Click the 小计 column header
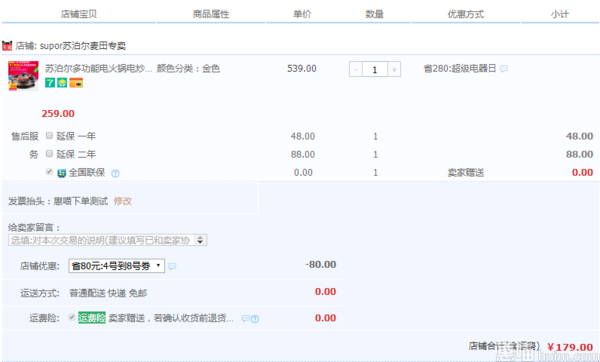600x362 pixels. click(560, 14)
